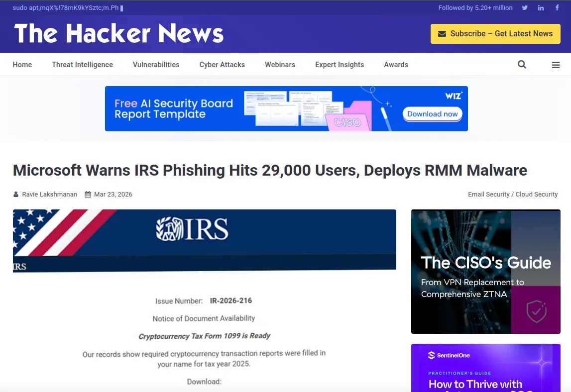Click the calendar icon beside date
The height and width of the screenshot is (392, 571).
pyautogui.click(x=88, y=195)
